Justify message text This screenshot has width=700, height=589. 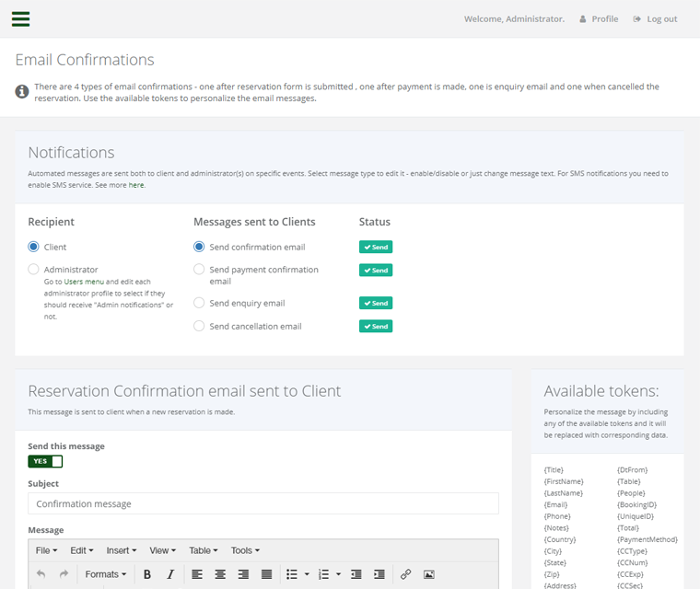coord(266,574)
